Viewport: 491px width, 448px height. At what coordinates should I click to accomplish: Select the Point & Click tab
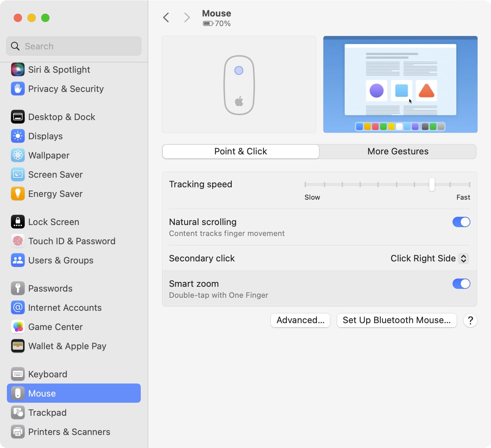(x=240, y=151)
